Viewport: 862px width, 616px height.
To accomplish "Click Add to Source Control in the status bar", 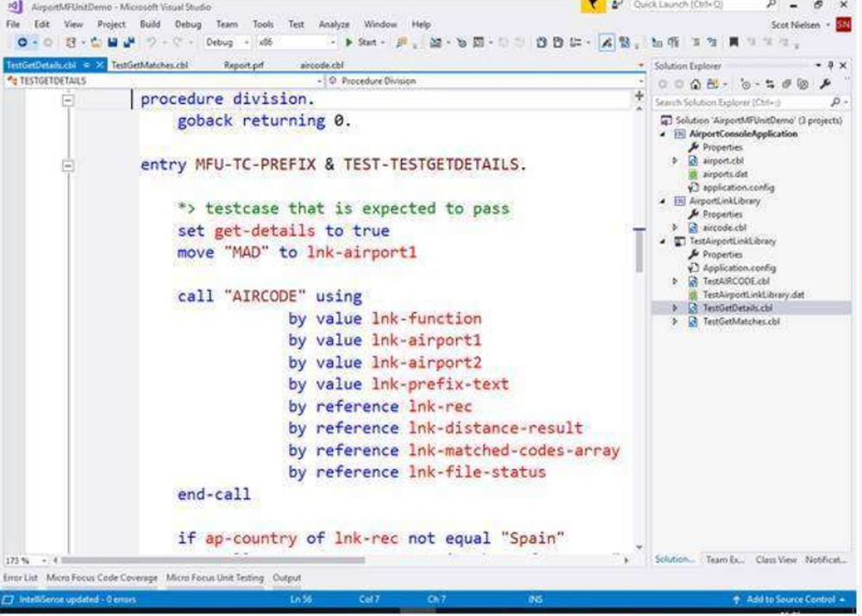I will 790,600.
